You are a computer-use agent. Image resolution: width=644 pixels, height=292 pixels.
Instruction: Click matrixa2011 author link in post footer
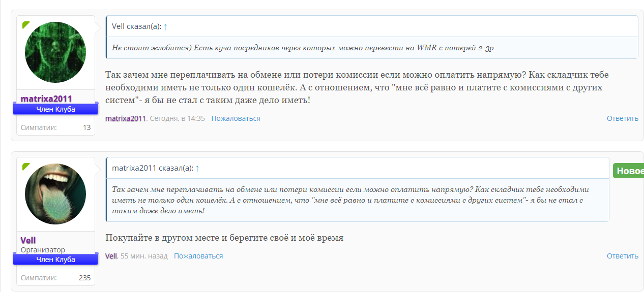point(126,118)
